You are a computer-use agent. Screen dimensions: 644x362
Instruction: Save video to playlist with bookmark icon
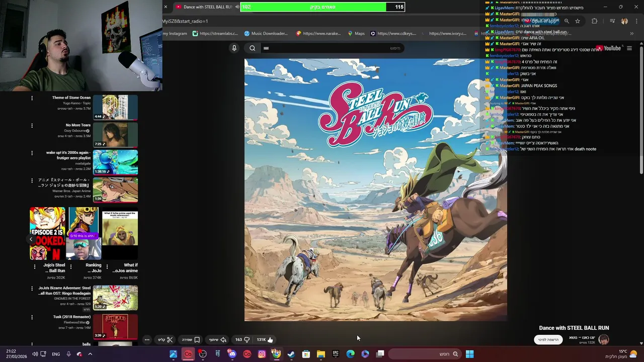[191, 340]
